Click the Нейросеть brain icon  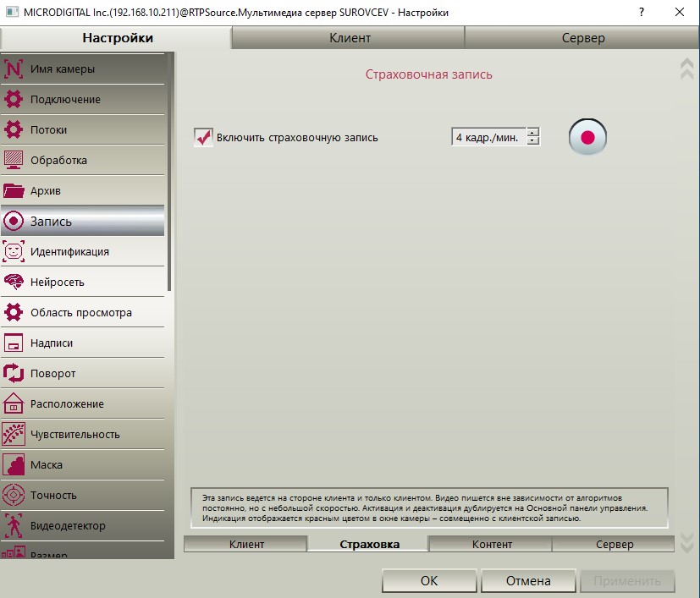[x=14, y=282]
